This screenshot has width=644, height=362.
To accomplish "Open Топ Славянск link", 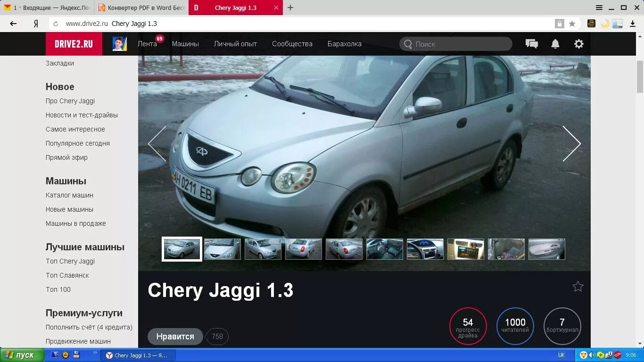I will (67, 275).
